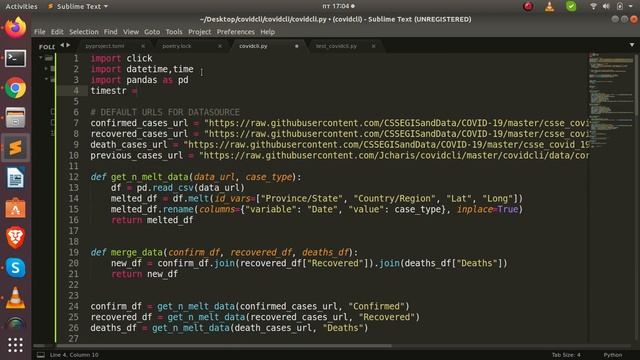The height and width of the screenshot is (360, 640).
Task: Expand the second folder in sidebar
Action: point(46,69)
